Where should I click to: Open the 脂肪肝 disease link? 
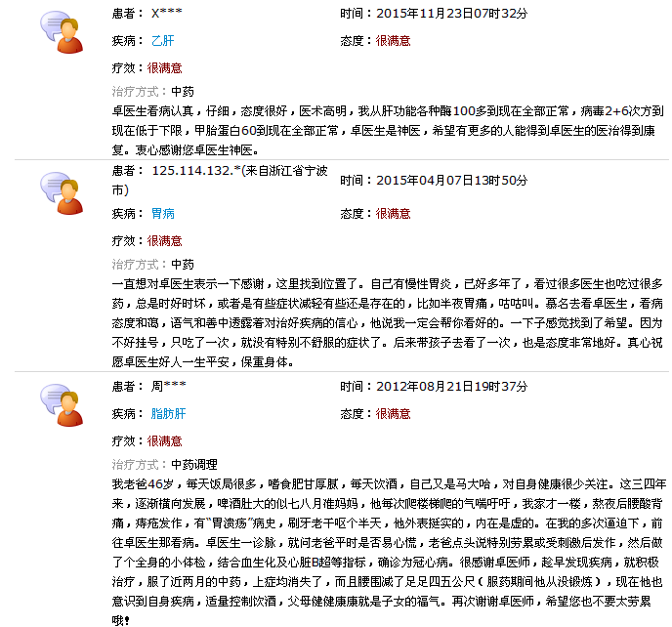pyautogui.click(x=168, y=413)
